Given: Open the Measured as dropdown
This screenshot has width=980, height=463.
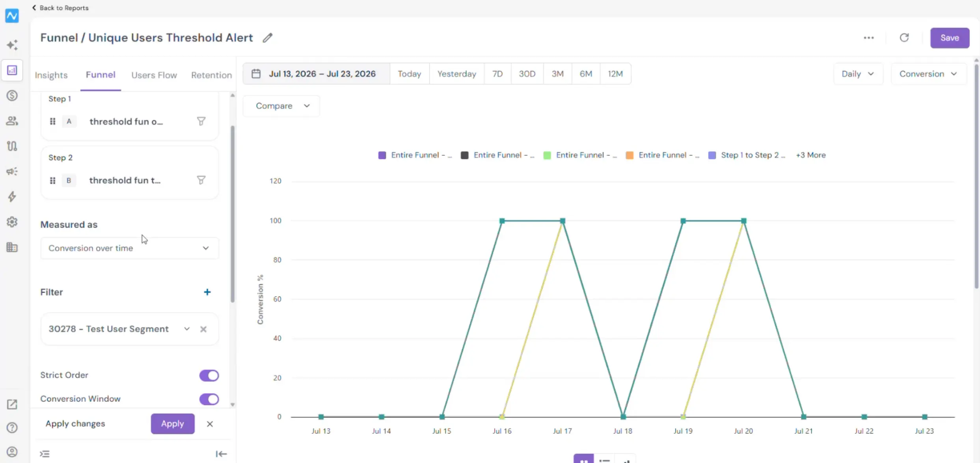Looking at the screenshot, I should pos(129,248).
